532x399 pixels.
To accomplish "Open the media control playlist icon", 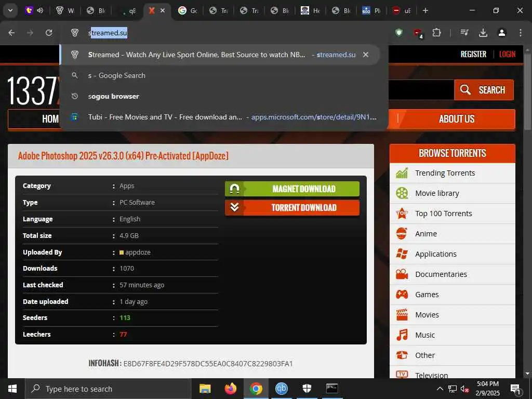I will pyautogui.click(x=464, y=33).
